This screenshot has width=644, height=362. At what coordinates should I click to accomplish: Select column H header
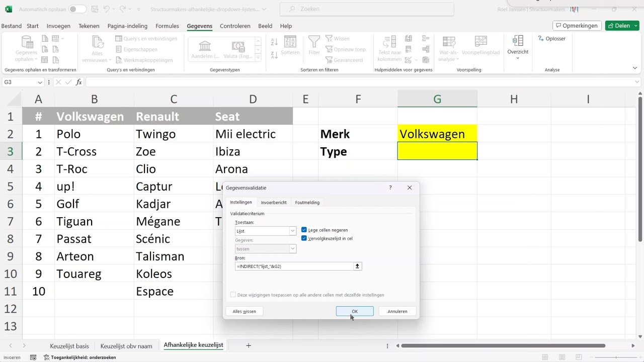pyautogui.click(x=514, y=99)
